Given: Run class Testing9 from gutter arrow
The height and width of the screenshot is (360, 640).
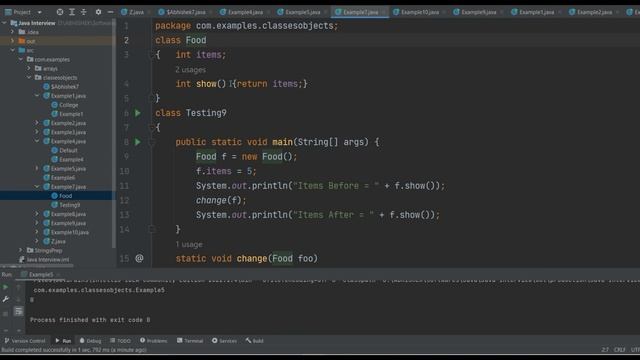Looking at the screenshot, I should (x=138, y=113).
